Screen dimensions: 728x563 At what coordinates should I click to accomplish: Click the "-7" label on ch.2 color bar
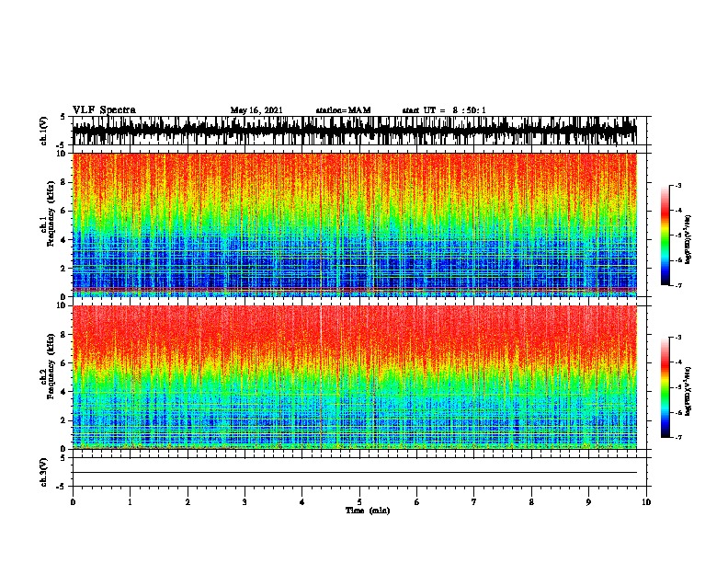[677, 437]
